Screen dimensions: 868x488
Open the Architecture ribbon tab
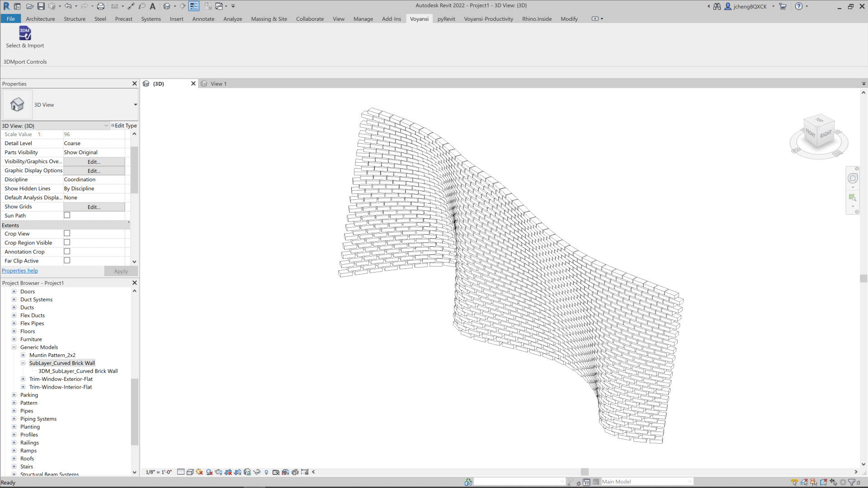click(40, 19)
